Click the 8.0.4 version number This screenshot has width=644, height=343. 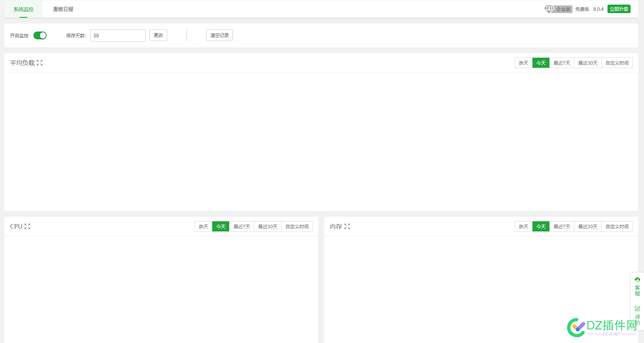pos(598,9)
